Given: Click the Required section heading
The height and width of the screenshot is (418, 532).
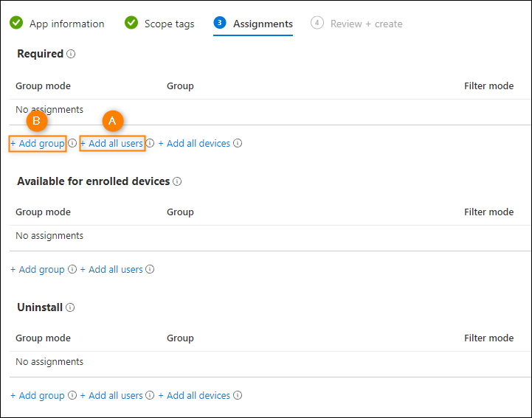Looking at the screenshot, I should point(41,54).
